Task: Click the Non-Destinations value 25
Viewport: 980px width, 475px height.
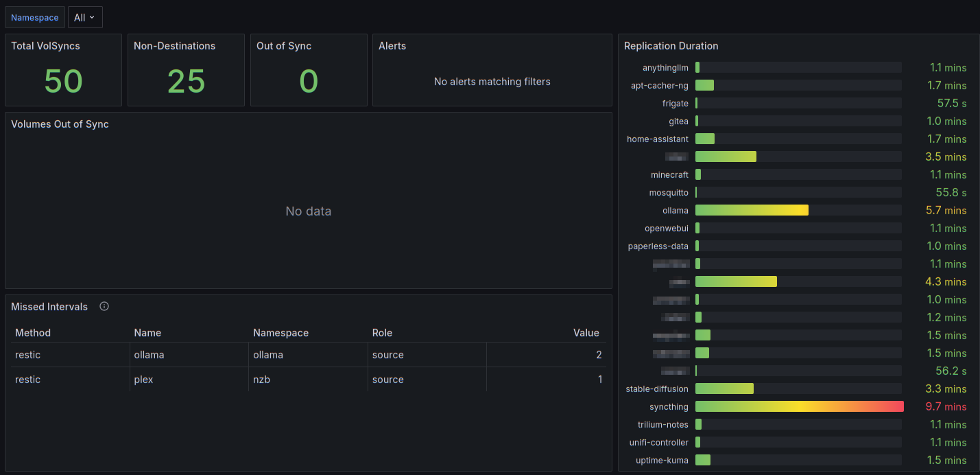Action: pos(186,82)
